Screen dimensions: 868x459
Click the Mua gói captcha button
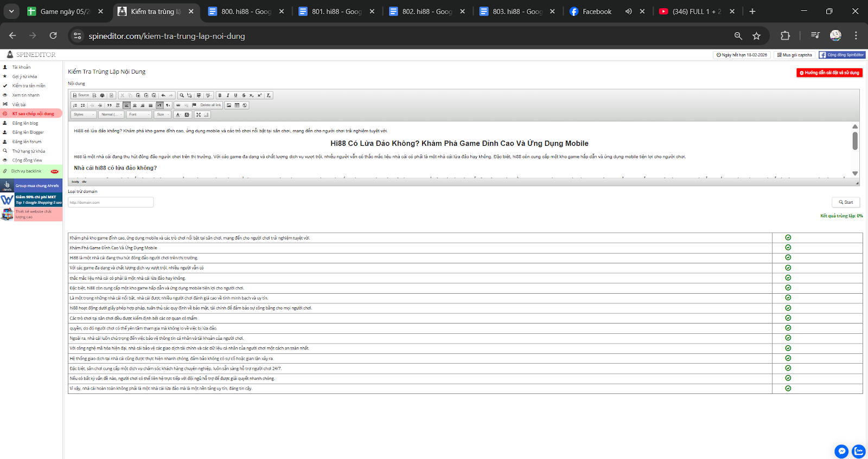pos(794,55)
